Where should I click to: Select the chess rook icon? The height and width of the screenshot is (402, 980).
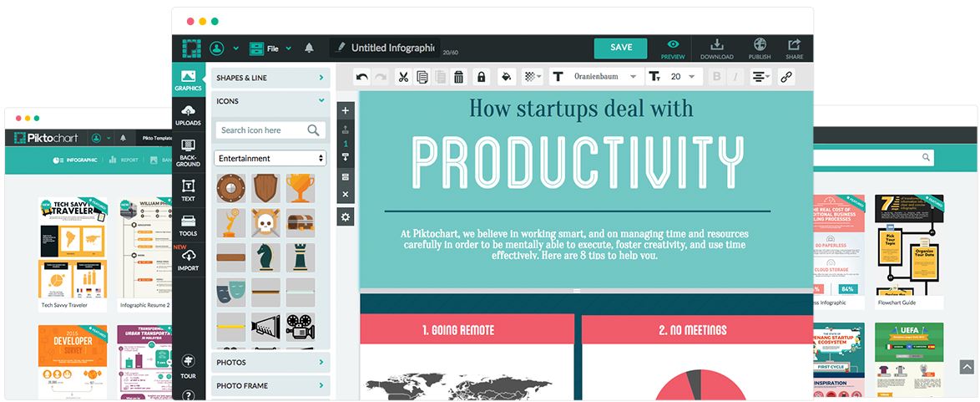point(301,257)
